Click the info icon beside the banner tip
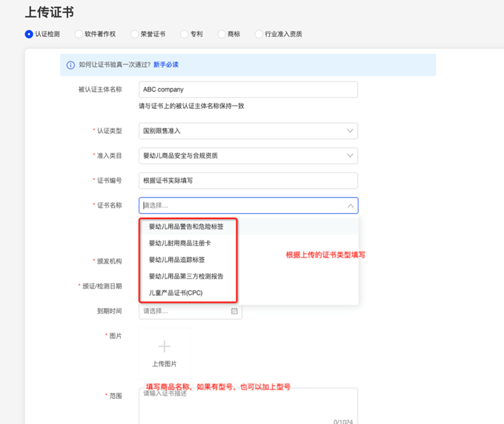 pos(70,65)
